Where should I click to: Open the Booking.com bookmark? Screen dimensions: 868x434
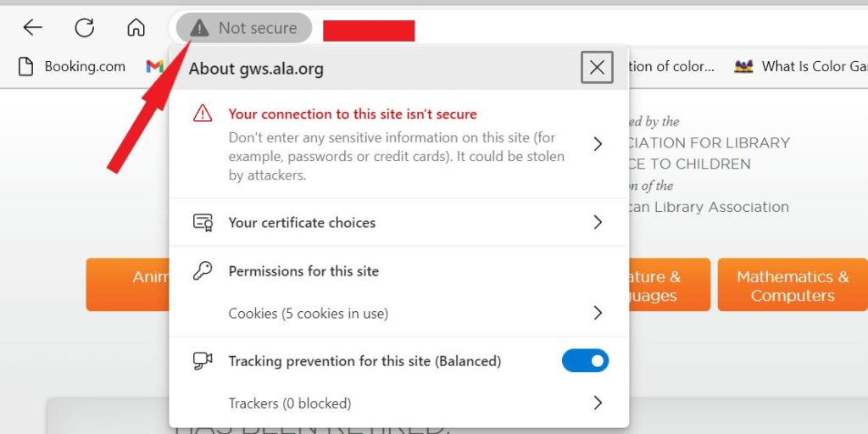(x=72, y=66)
